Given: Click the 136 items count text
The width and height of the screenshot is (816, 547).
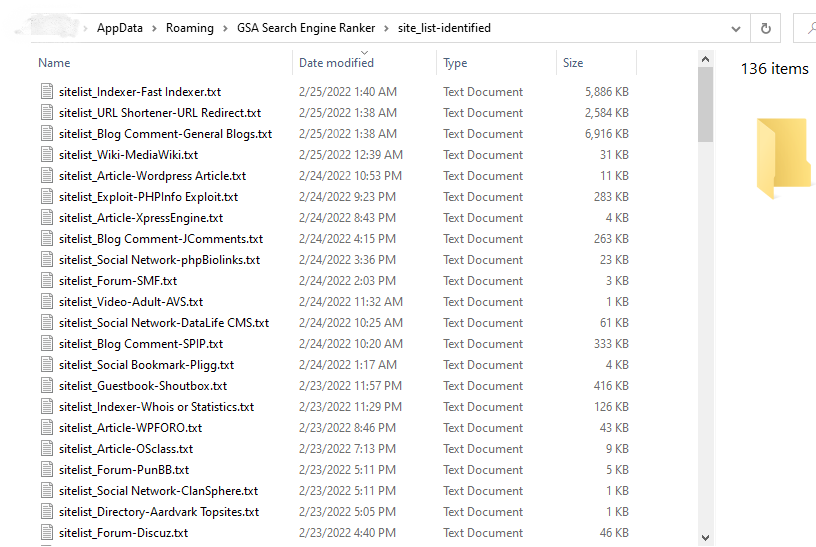Looking at the screenshot, I should 774,69.
